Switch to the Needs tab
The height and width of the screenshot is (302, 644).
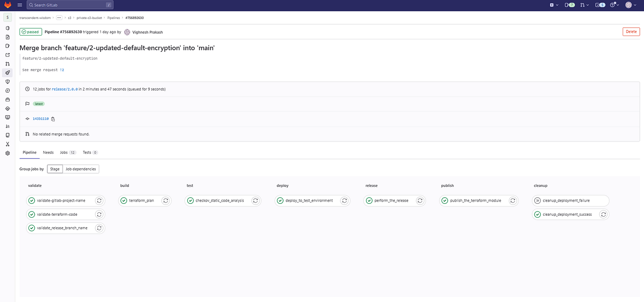pos(48,152)
